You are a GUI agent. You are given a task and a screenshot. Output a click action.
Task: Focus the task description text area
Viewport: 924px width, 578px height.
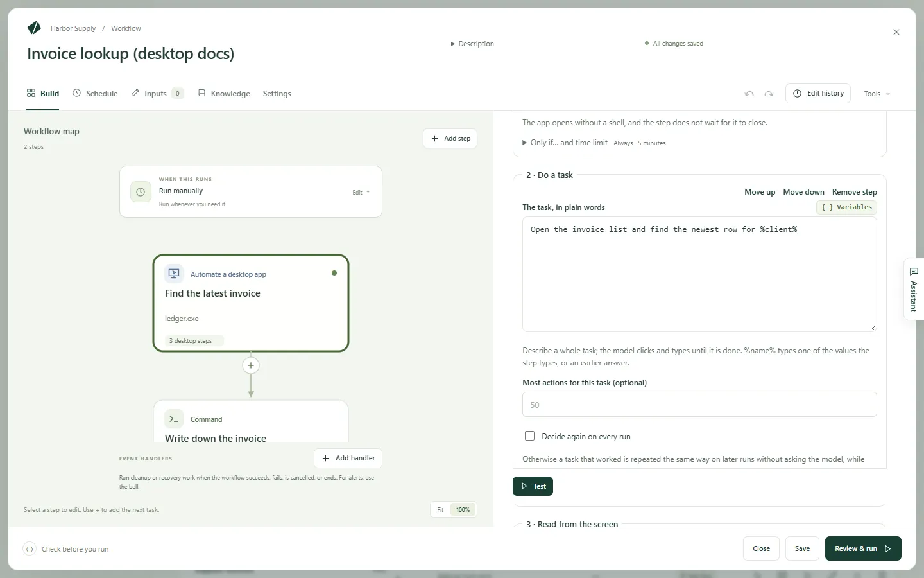(x=699, y=274)
